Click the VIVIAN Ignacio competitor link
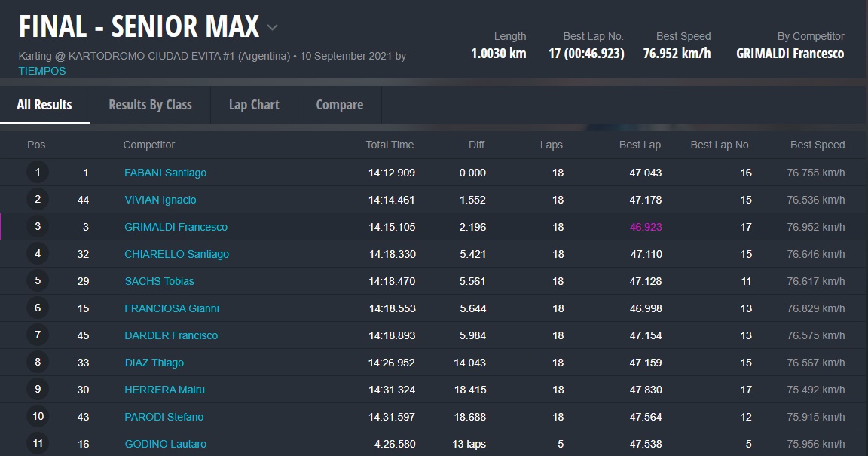 [x=160, y=200]
